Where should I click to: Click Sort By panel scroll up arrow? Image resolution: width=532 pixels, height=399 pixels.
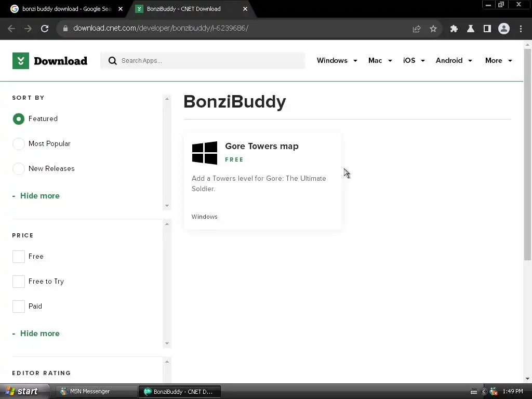(x=167, y=99)
